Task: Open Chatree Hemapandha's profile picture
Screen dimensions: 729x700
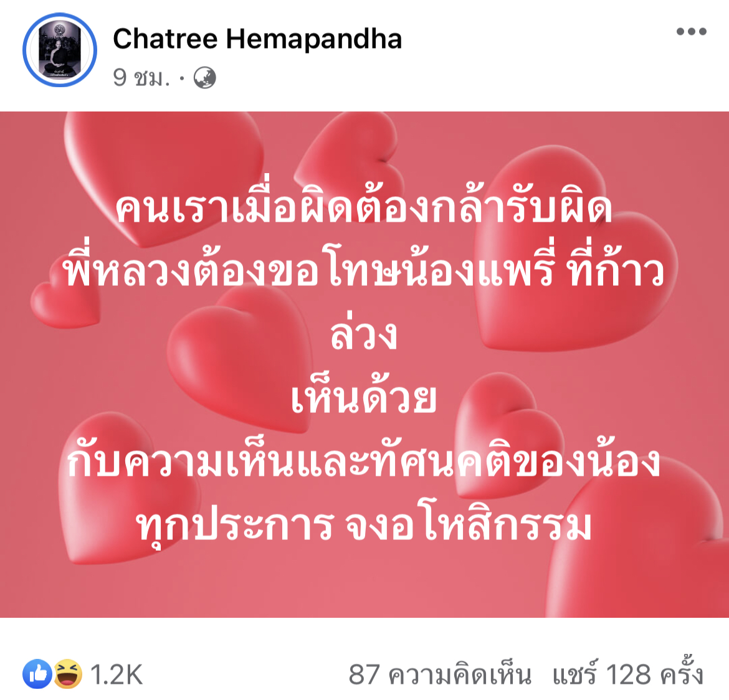Action: [60, 50]
